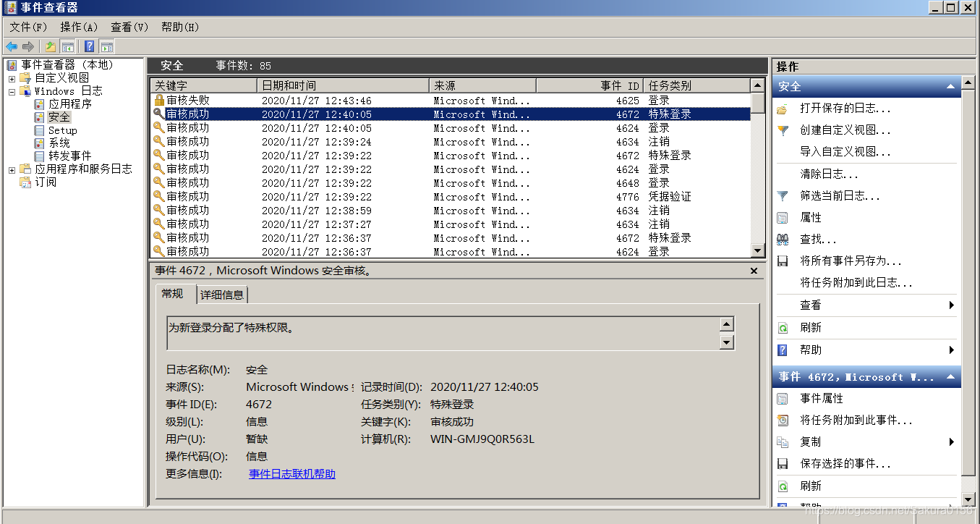Click the Up One Level folder toolbar icon

tap(51, 46)
